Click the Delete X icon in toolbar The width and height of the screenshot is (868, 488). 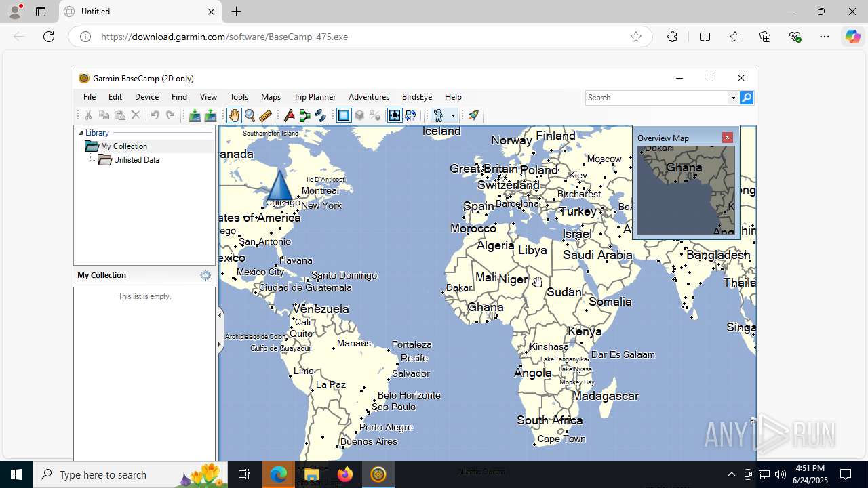pyautogui.click(x=136, y=115)
